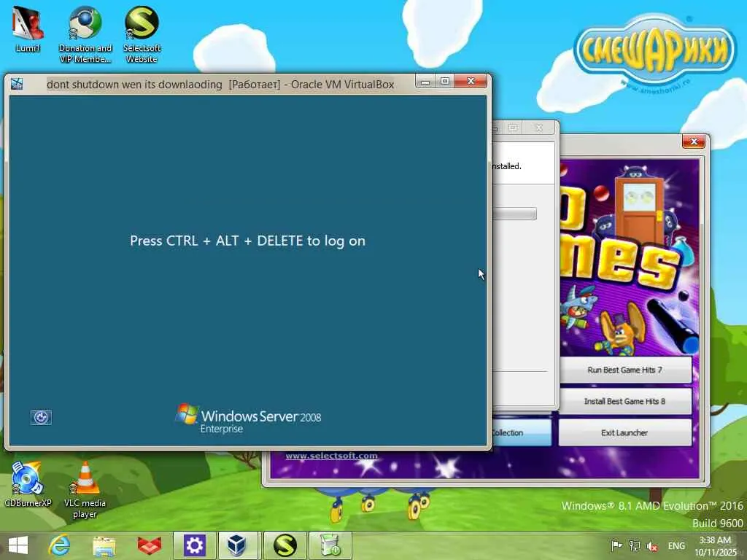
Task: Open the Lumi1 desktop shortcut
Action: (28, 28)
